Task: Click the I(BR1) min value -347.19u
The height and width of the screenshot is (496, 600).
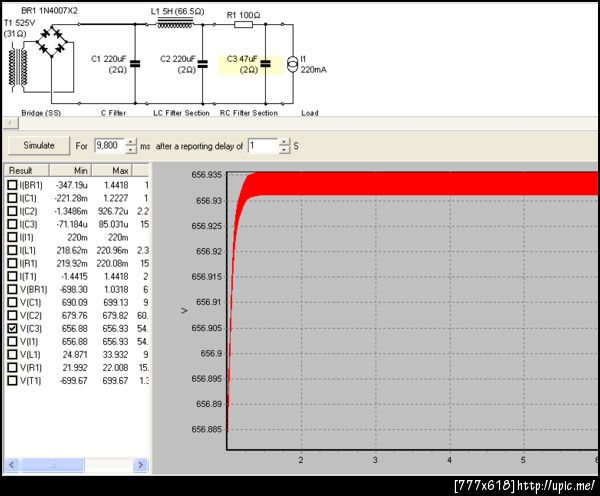Action: 72,185
